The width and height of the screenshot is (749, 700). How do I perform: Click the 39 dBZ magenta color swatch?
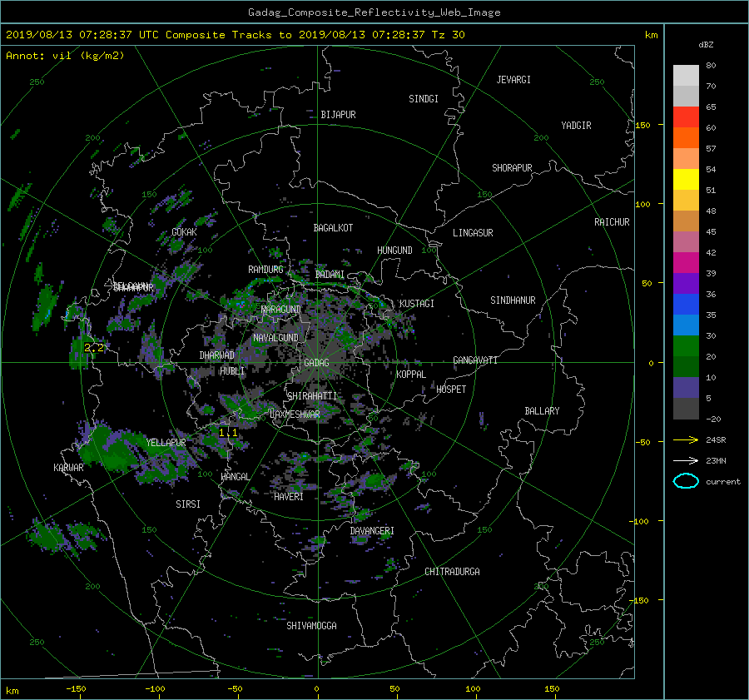(x=686, y=262)
